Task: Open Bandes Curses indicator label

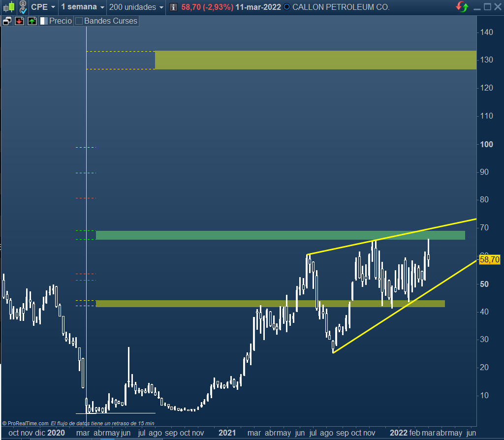Action: point(111,21)
